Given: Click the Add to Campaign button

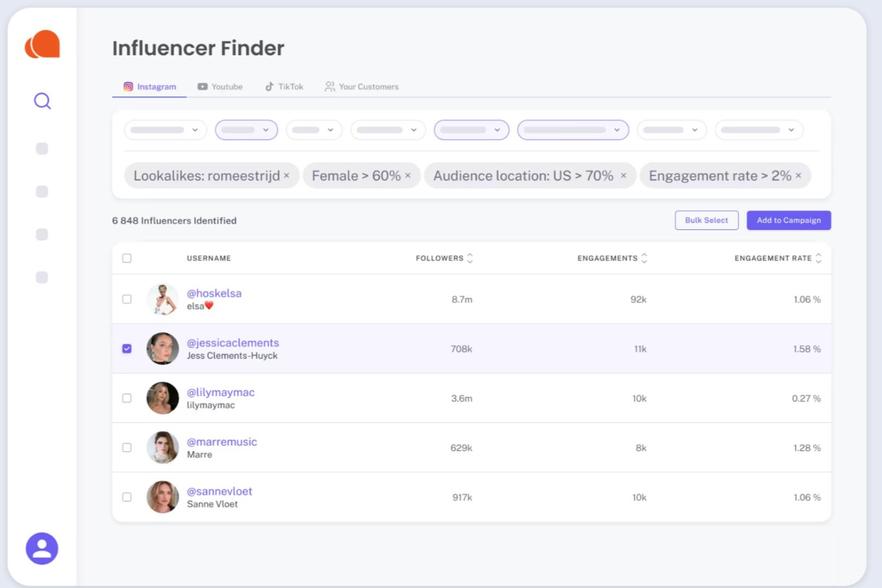Looking at the screenshot, I should point(788,220).
